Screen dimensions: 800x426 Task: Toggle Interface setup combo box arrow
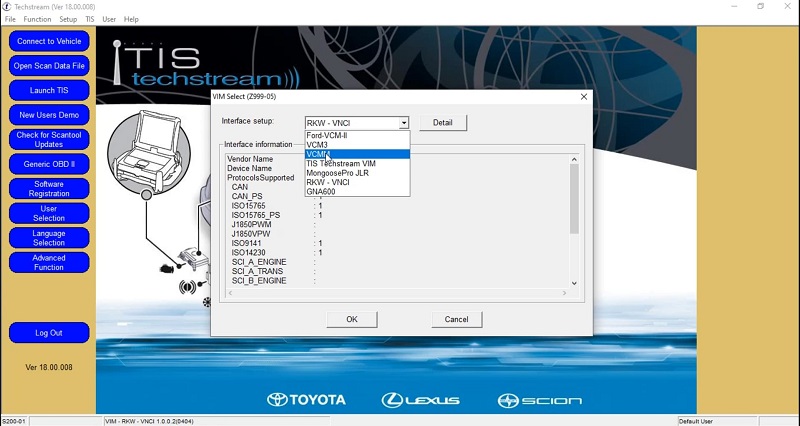pos(404,123)
